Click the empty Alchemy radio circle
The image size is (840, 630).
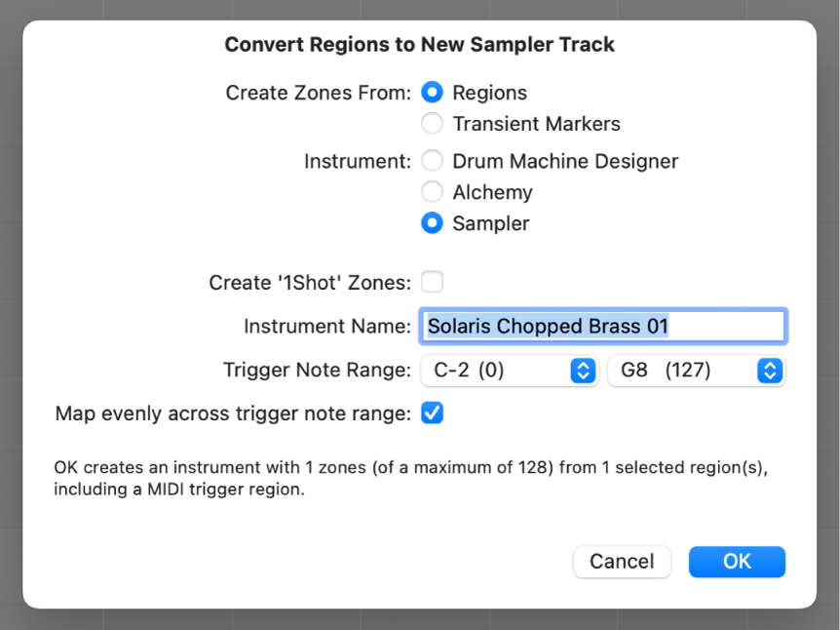click(x=432, y=192)
